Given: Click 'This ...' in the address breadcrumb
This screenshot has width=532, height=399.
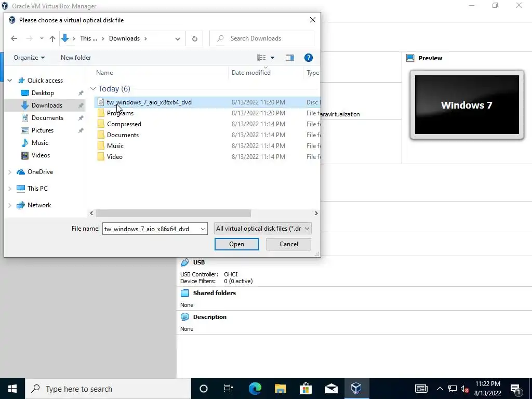Looking at the screenshot, I should [88, 38].
